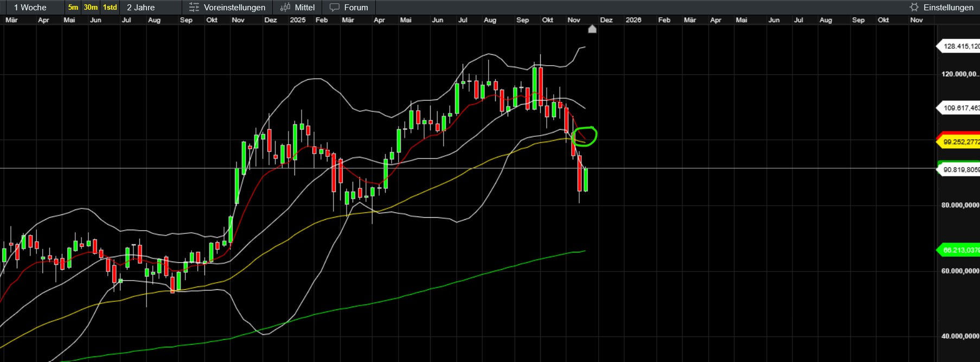The height and width of the screenshot is (362, 980).
Task: Click the gray current-date marker above the chart
Action: (x=592, y=29)
